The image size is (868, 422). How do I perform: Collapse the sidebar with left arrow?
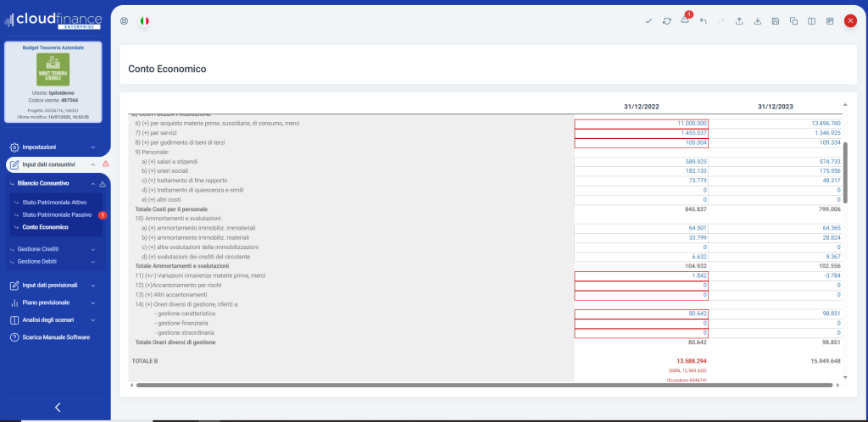coord(58,408)
